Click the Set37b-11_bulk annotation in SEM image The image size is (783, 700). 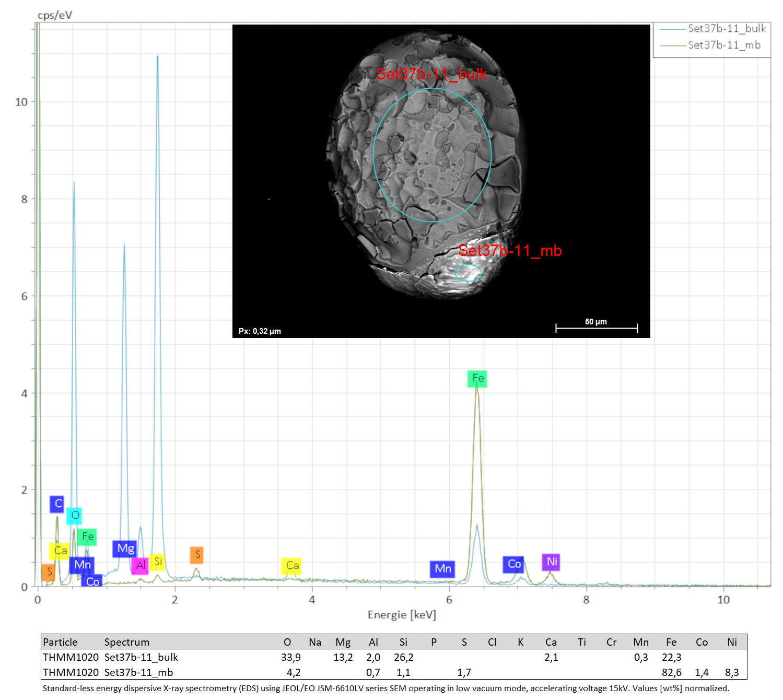coord(431,74)
